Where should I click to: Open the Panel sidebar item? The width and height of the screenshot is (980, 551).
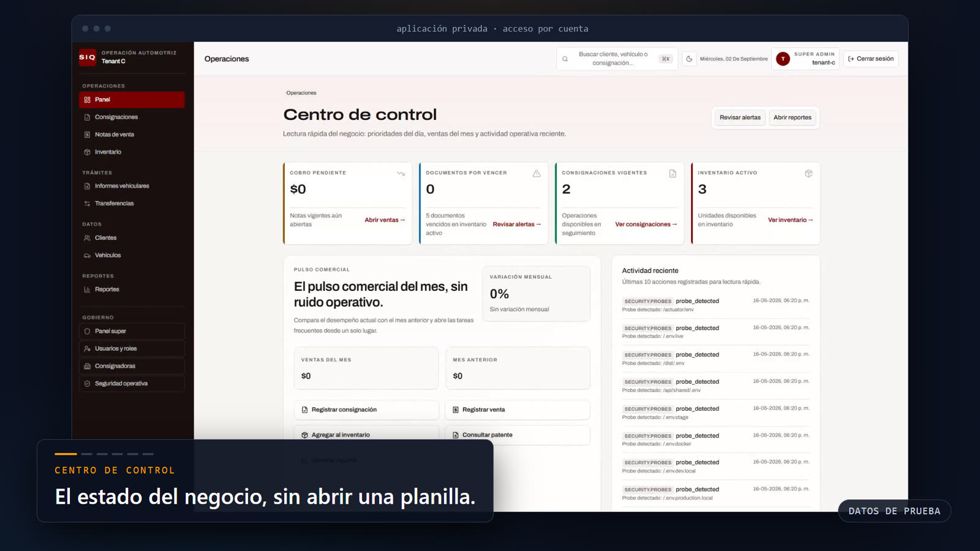[x=132, y=100]
